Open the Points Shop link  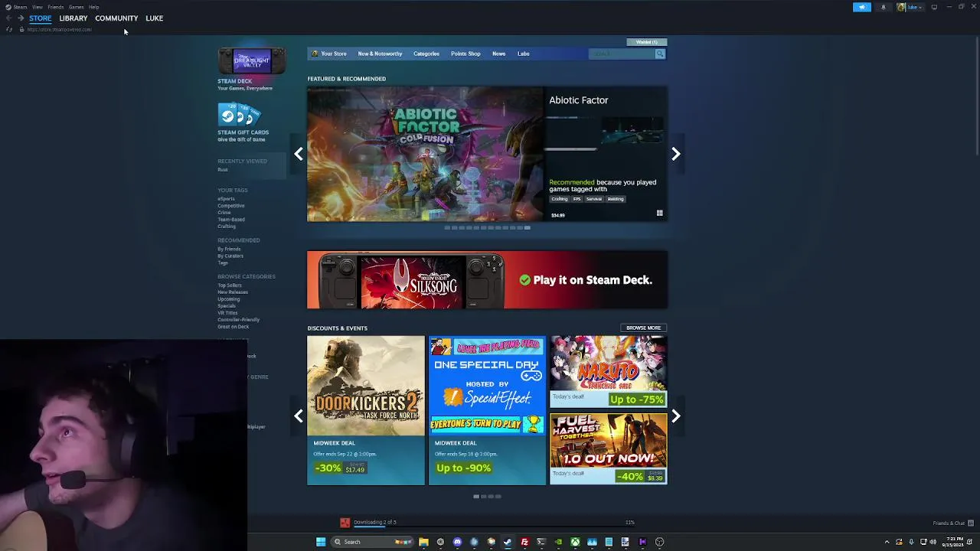(465, 54)
